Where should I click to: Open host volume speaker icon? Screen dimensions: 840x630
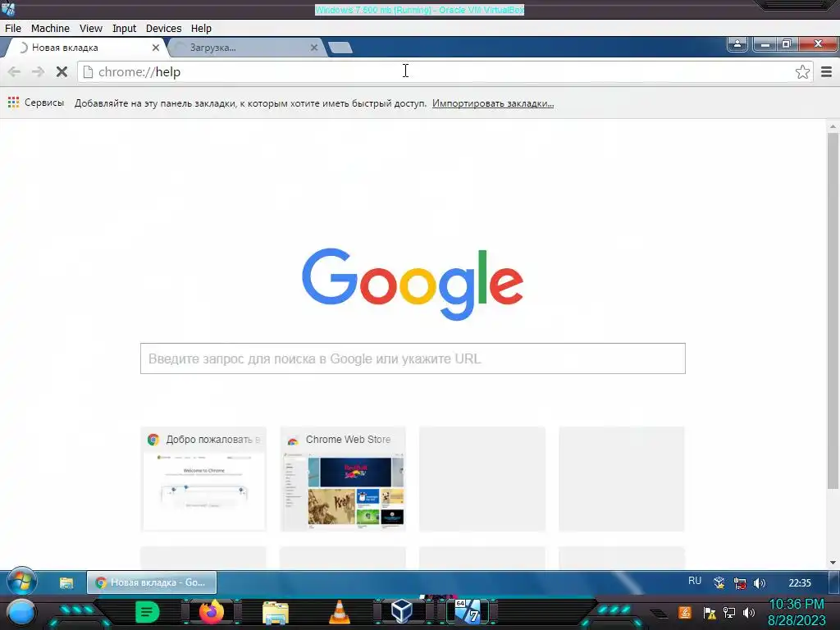tap(749, 612)
